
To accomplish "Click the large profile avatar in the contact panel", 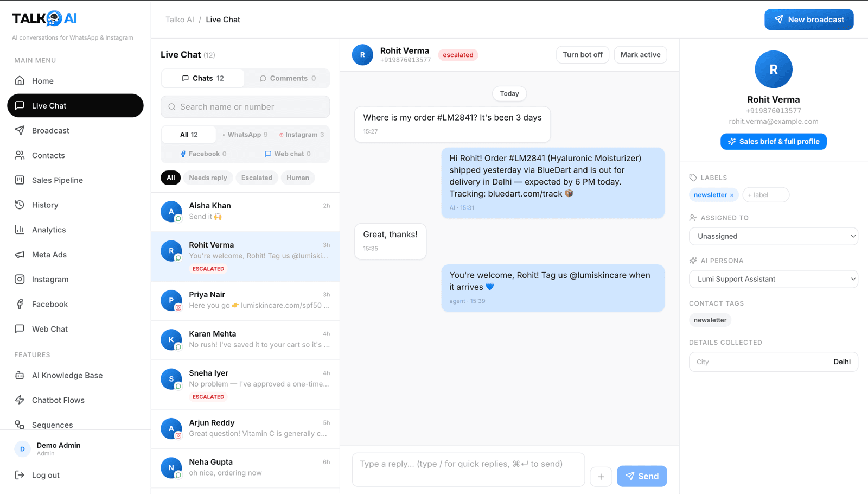I will pos(774,69).
